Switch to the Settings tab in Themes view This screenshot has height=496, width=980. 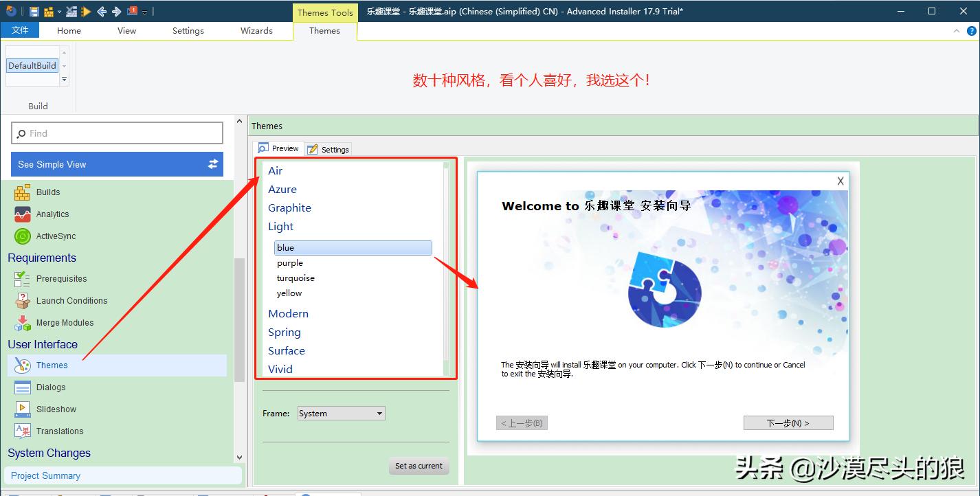click(x=328, y=149)
